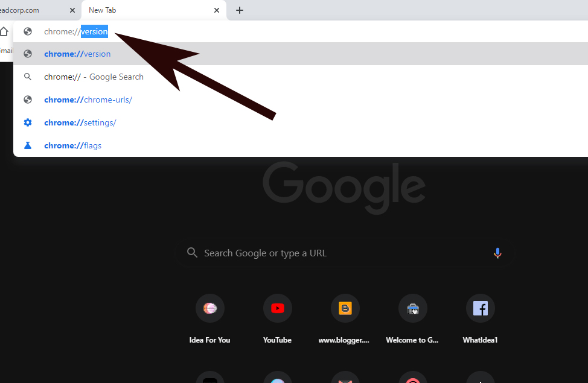Click the flask icon beside chrome://flags
Screen dimensions: 588x383
pos(28,145)
